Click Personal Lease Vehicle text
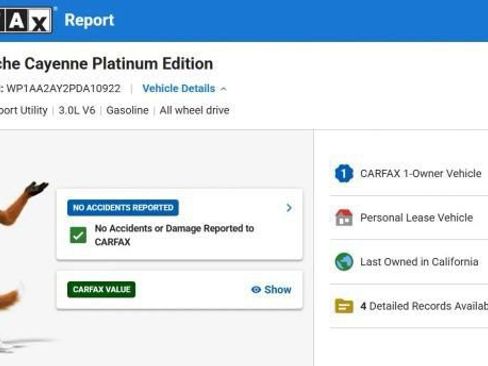The height and width of the screenshot is (366, 488). click(x=417, y=218)
